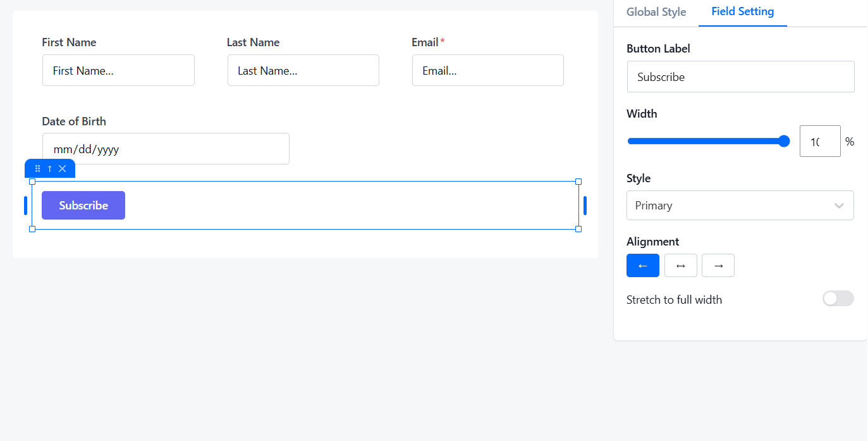
Task: Click the "Last Name" field label
Action: pos(253,42)
